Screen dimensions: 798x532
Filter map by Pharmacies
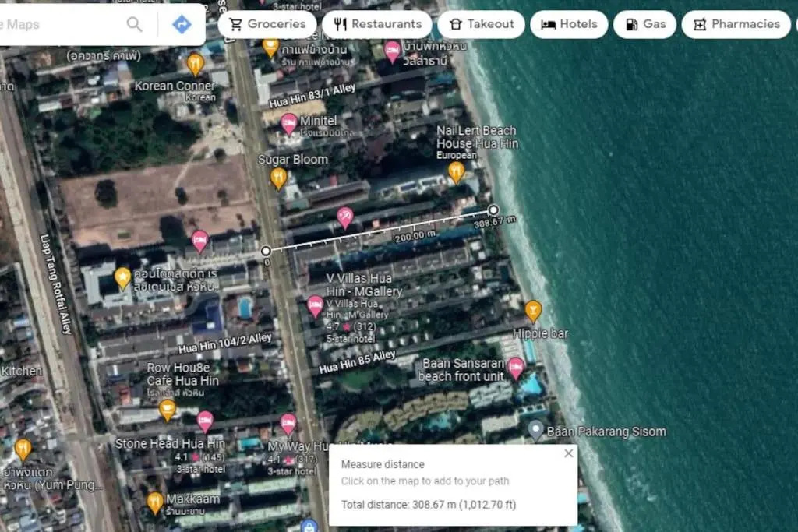click(x=736, y=24)
